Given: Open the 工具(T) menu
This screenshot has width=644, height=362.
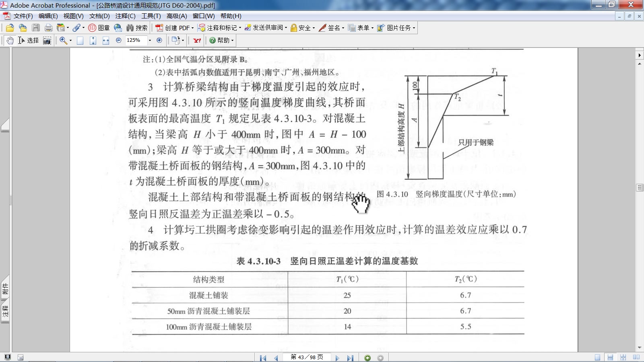Looking at the screenshot, I should pos(151,16).
